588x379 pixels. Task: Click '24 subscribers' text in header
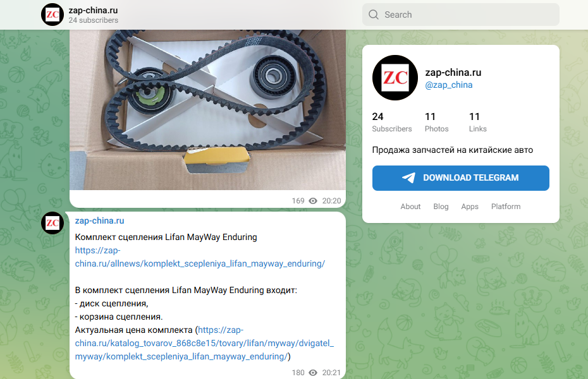pyautogui.click(x=94, y=20)
